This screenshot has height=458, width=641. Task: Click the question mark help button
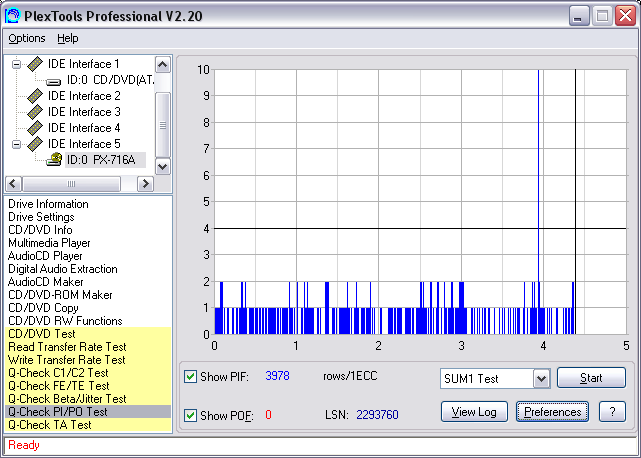[612, 412]
